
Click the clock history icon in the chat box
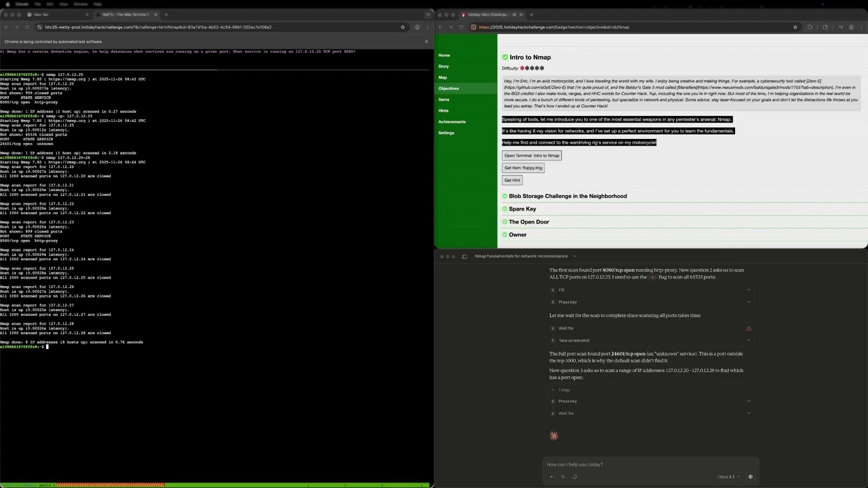pos(574,476)
